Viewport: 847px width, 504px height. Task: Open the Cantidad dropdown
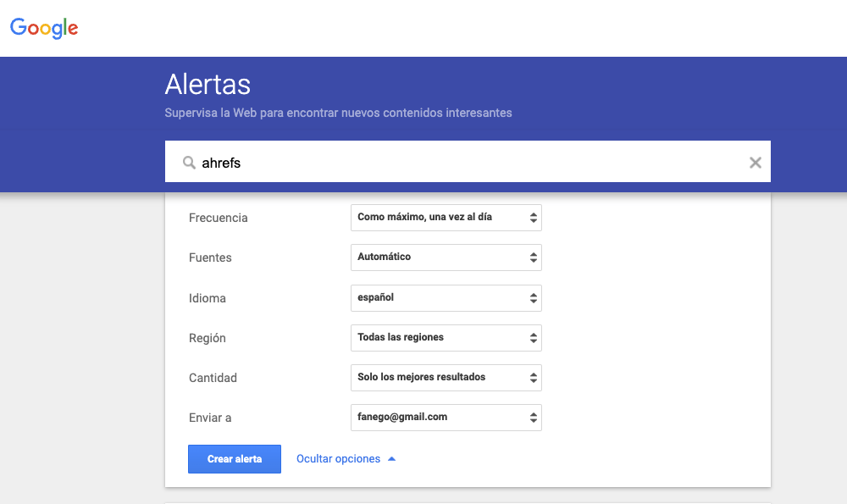(x=446, y=378)
